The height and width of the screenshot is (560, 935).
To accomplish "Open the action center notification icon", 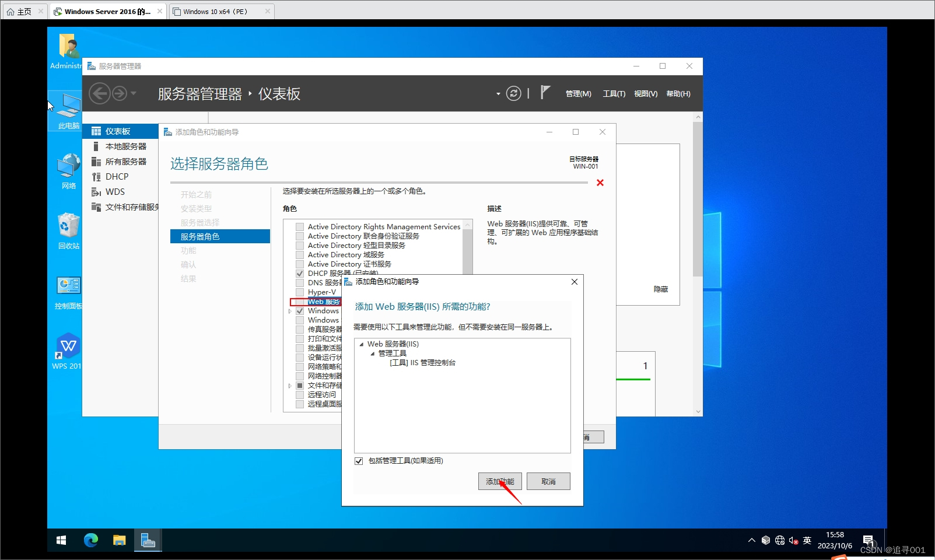I will 869,541.
